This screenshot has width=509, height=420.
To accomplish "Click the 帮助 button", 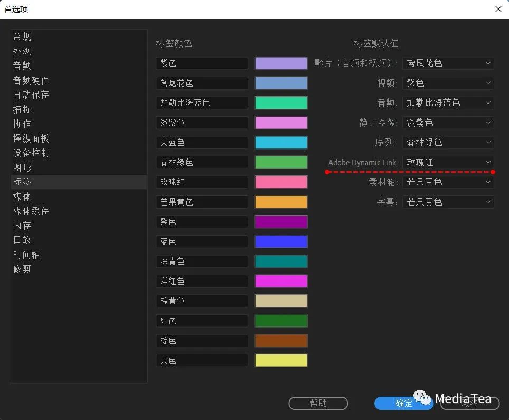I will (x=318, y=403).
